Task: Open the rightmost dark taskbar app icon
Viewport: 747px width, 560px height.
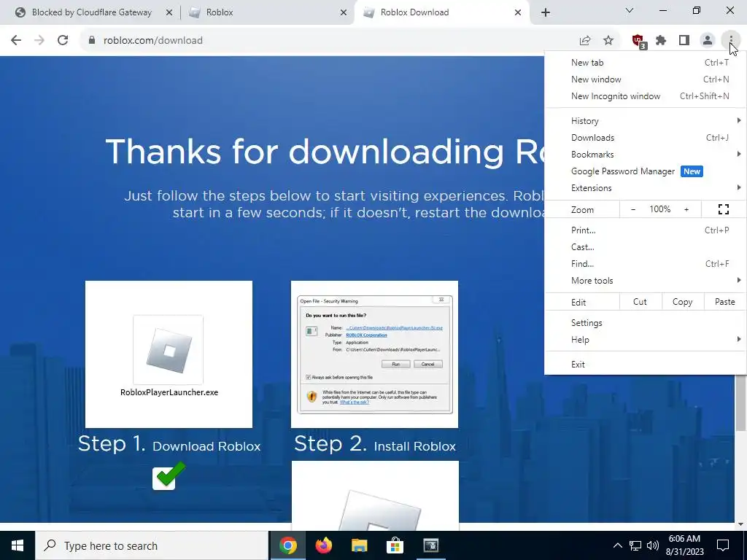Action: tap(430, 545)
